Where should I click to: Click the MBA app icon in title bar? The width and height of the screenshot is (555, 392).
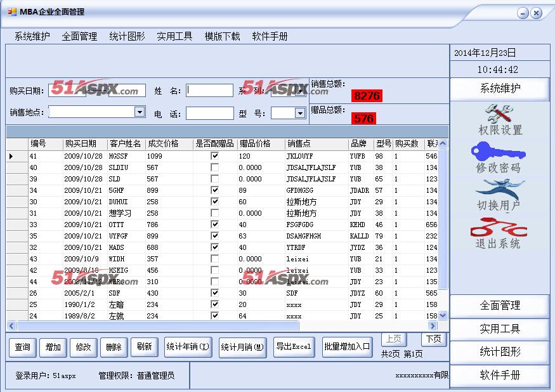coord(12,12)
